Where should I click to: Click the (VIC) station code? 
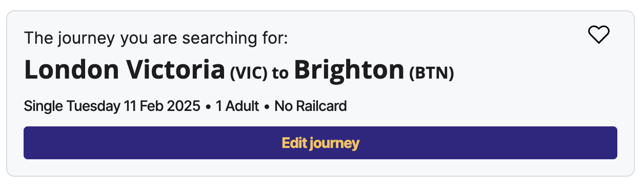(249, 72)
